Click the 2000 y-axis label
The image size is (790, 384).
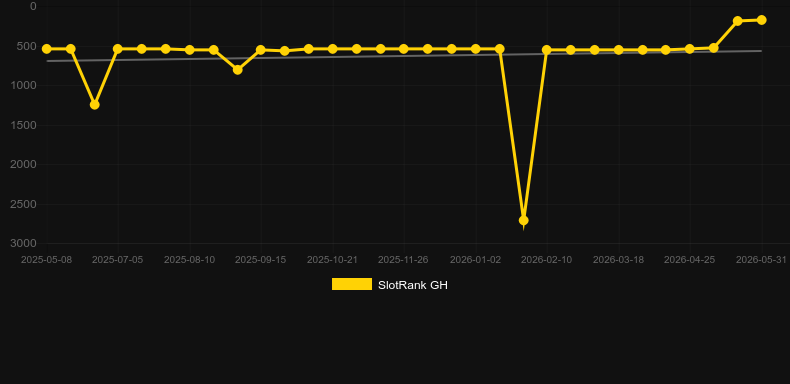[23, 164]
